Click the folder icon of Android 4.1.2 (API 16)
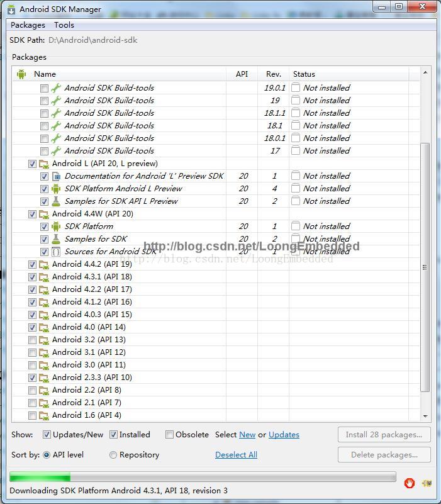441x504 pixels. pos(43,302)
